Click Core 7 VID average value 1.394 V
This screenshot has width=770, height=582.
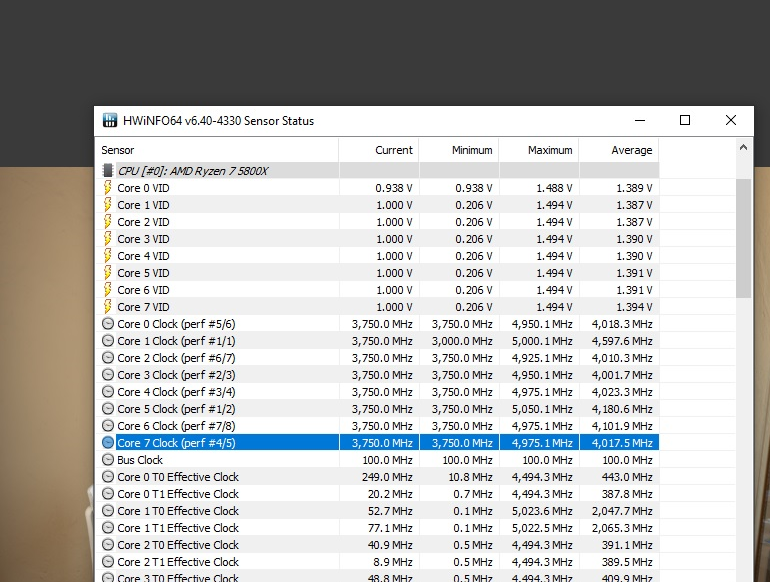coord(634,307)
